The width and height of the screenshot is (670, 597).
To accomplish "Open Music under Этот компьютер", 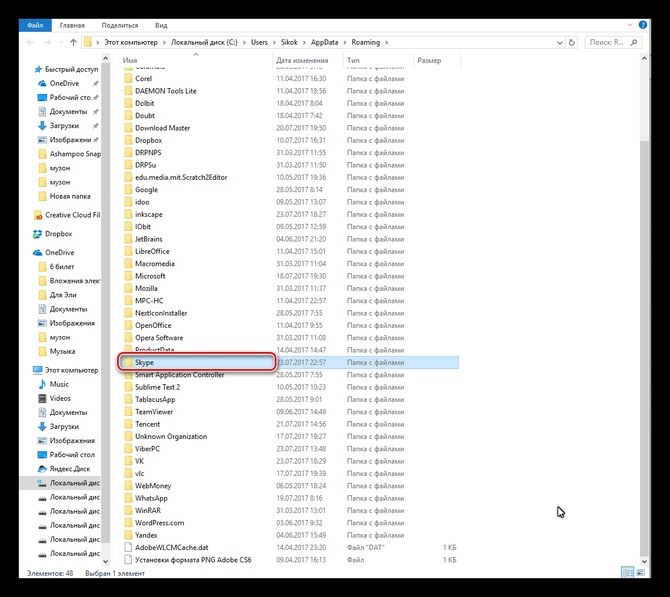I will (x=53, y=384).
